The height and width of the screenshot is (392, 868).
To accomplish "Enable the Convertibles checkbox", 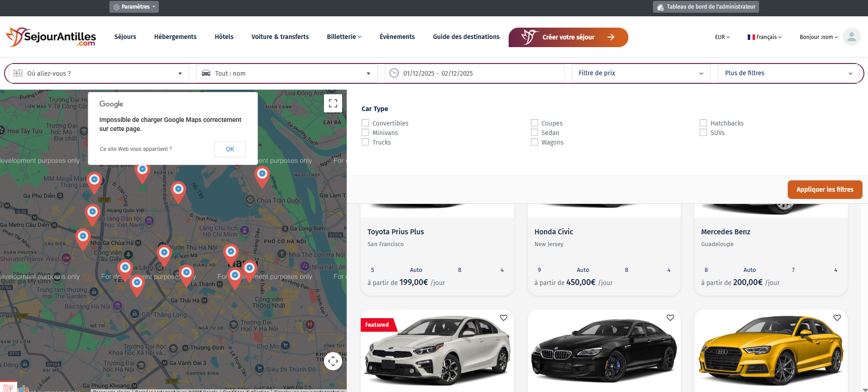I will pyautogui.click(x=365, y=123).
